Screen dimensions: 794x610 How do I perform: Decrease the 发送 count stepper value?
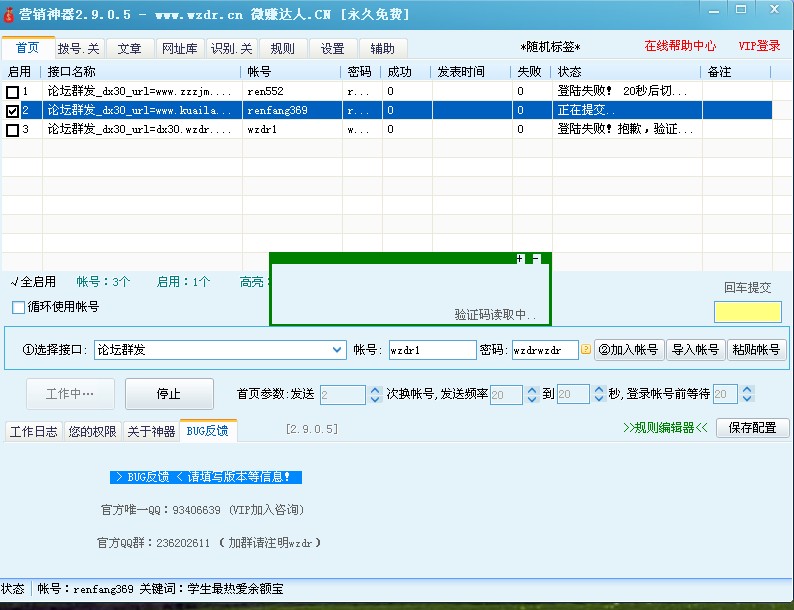click(x=375, y=399)
